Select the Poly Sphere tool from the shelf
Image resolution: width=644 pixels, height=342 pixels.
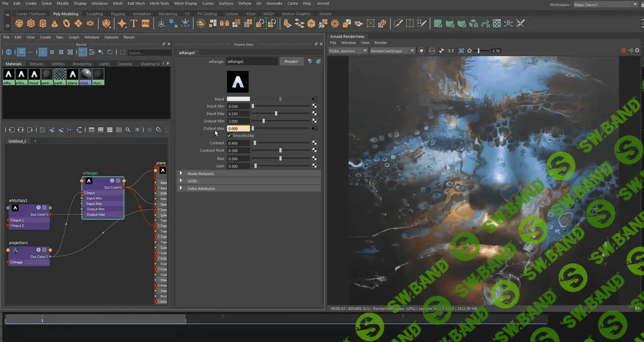click(x=19, y=23)
